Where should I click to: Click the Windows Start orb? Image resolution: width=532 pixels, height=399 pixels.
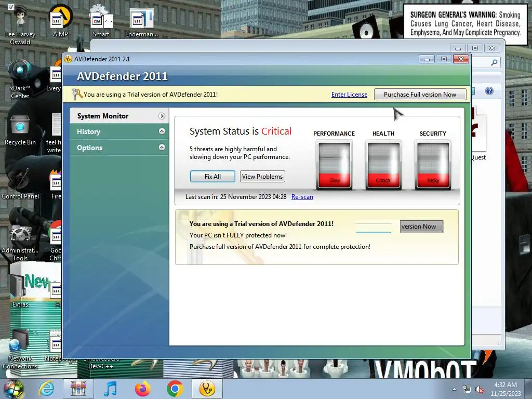point(13,389)
